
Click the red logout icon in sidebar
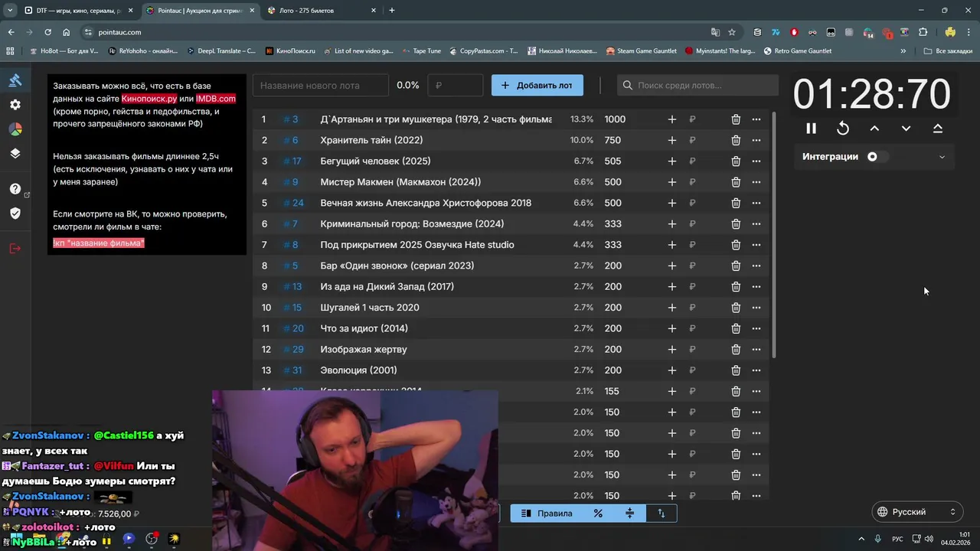[15, 248]
